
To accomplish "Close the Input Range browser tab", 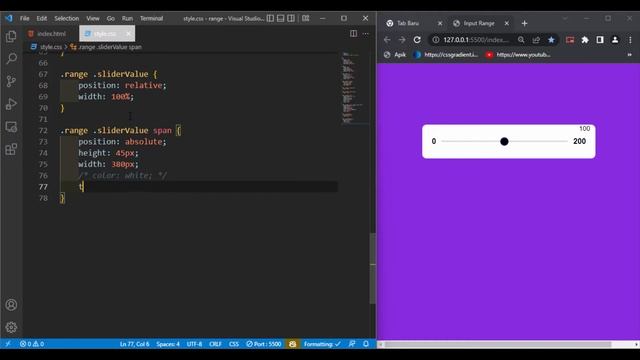I will (507, 24).
